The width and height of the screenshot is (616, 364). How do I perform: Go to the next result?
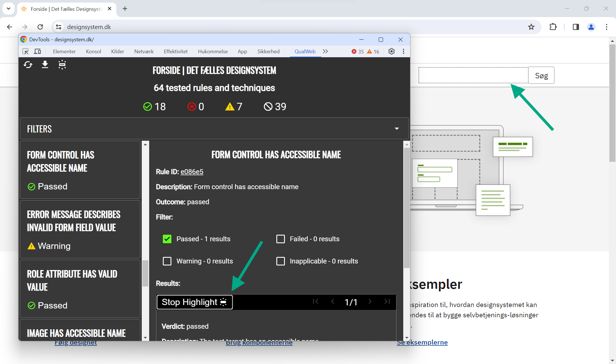(x=370, y=301)
